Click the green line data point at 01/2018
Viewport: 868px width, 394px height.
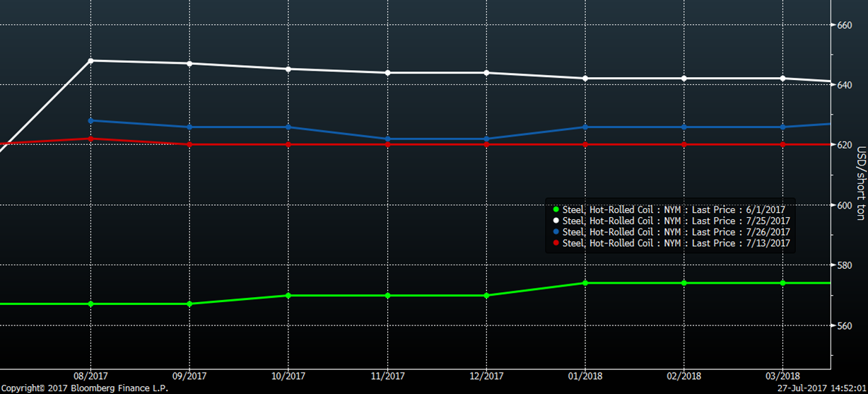[585, 283]
